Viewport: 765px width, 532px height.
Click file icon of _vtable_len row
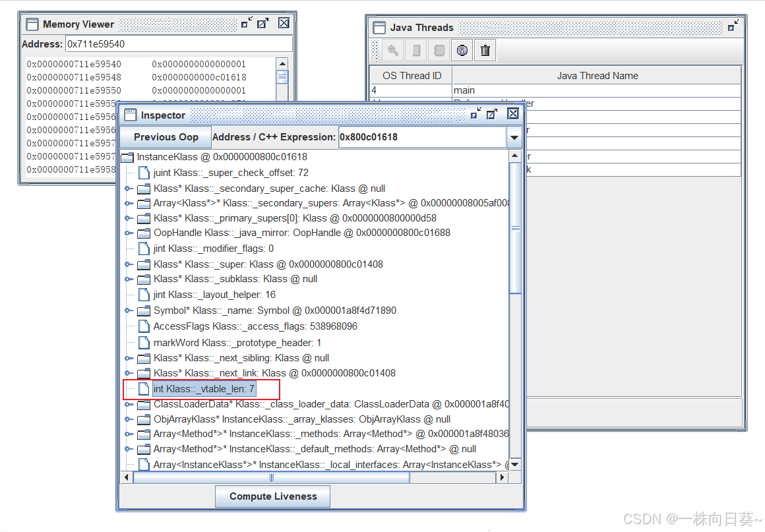[144, 389]
